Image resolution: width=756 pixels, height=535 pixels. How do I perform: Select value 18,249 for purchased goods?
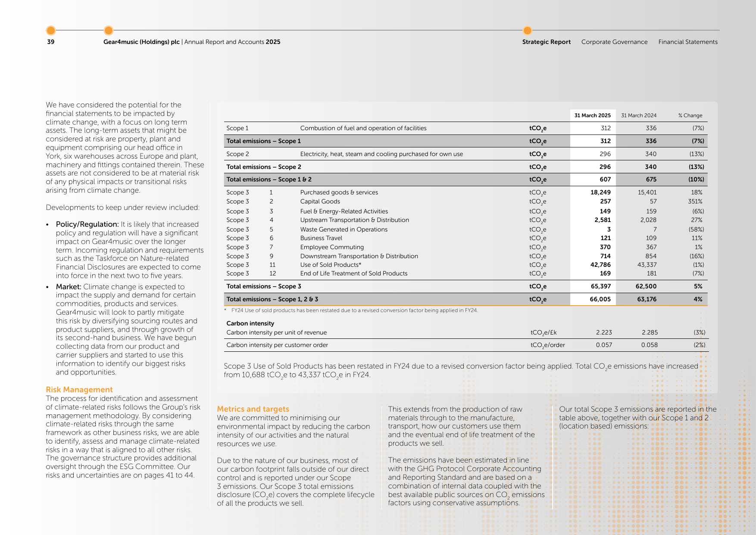coord(600,192)
